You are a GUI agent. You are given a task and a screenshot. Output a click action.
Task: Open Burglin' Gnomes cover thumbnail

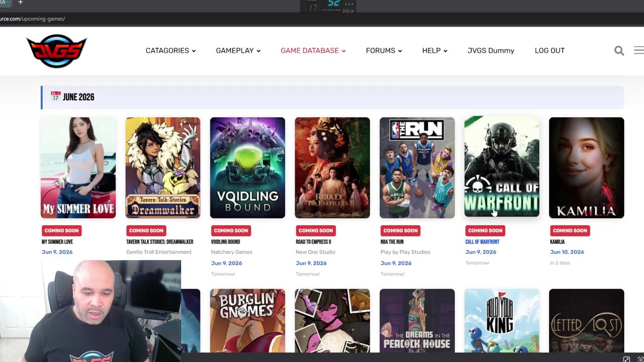click(x=248, y=321)
